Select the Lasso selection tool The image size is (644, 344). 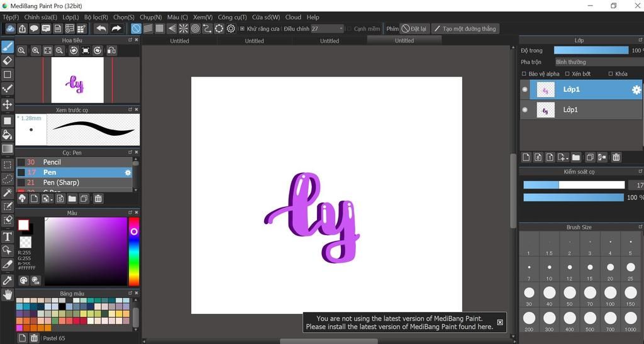tap(8, 179)
